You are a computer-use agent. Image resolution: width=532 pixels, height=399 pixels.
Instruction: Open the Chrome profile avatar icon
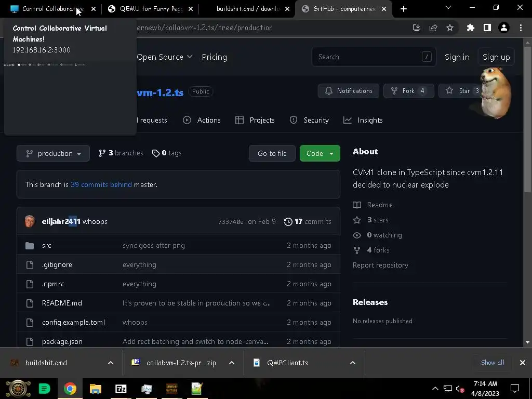click(x=504, y=28)
